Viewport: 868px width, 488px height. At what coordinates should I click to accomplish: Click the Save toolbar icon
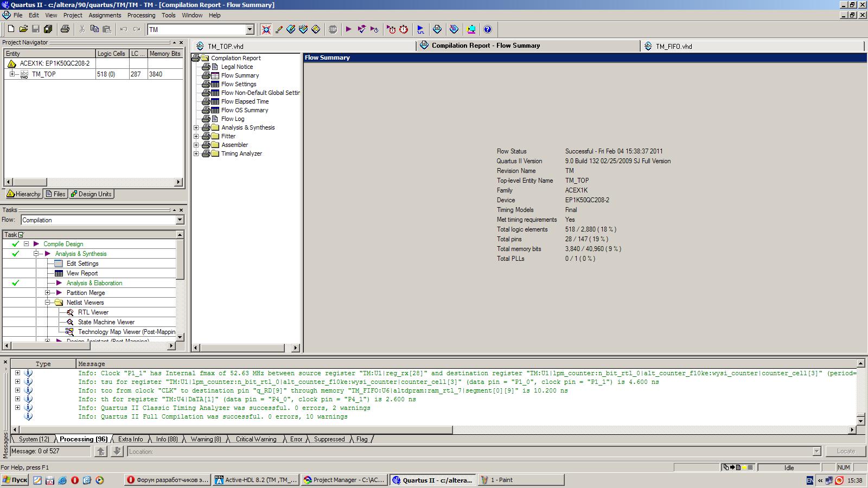(36, 29)
